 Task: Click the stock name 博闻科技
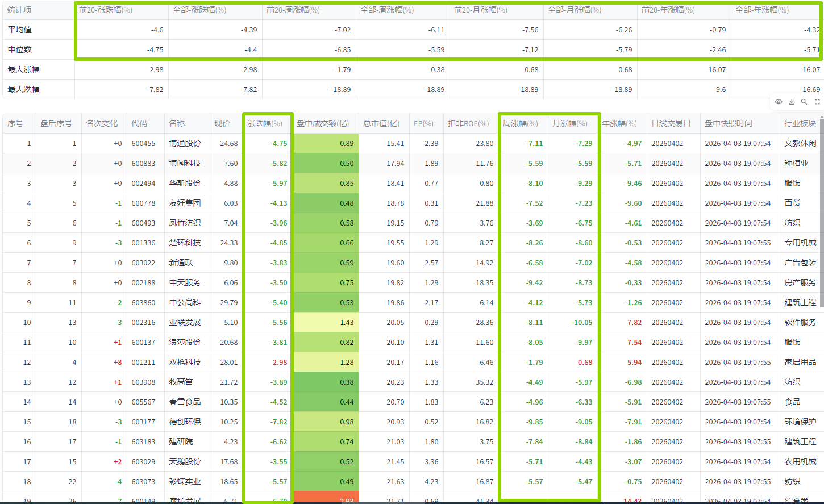(x=185, y=163)
